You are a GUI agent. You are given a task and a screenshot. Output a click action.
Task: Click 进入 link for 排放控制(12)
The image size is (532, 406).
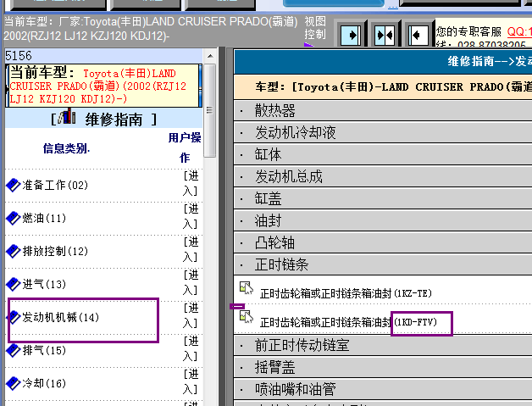pos(191,249)
